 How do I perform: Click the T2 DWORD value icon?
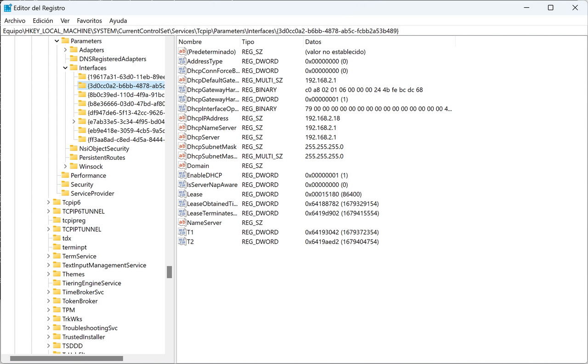pyautogui.click(x=182, y=242)
